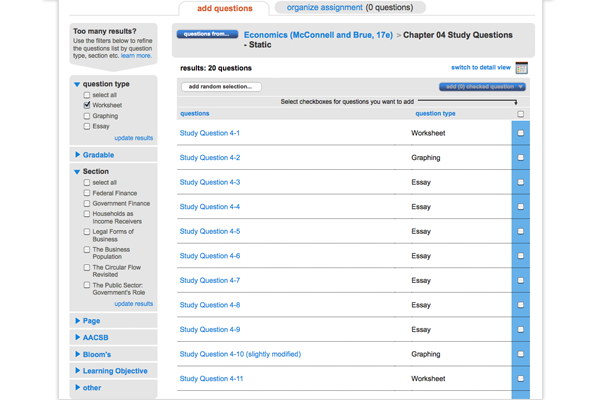Sort by the question type column header
Screen dimensions: 600x400
pyautogui.click(x=435, y=114)
